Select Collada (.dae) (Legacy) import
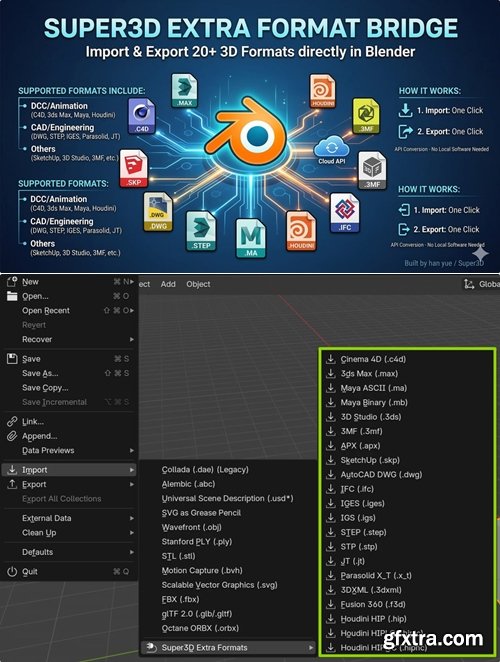Screen dimensions: 500x662 [205, 469]
